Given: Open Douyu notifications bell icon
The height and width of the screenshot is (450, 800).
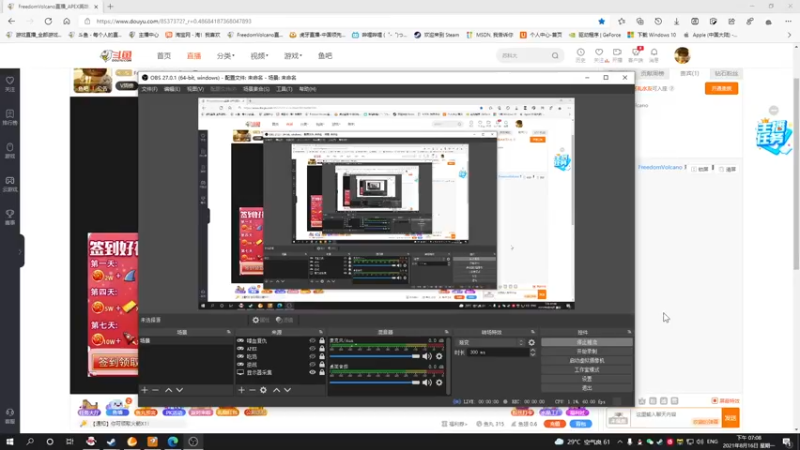Looking at the screenshot, I should [654, 52].
